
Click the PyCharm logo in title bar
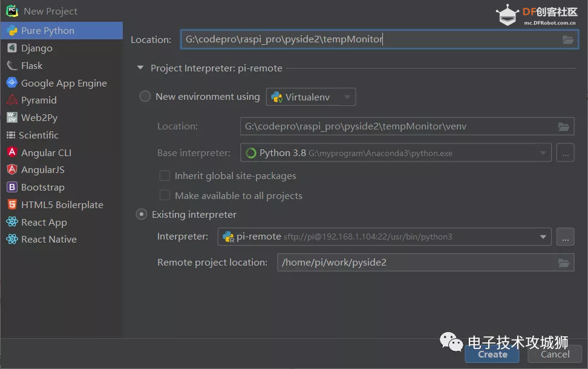coord(12,11)
